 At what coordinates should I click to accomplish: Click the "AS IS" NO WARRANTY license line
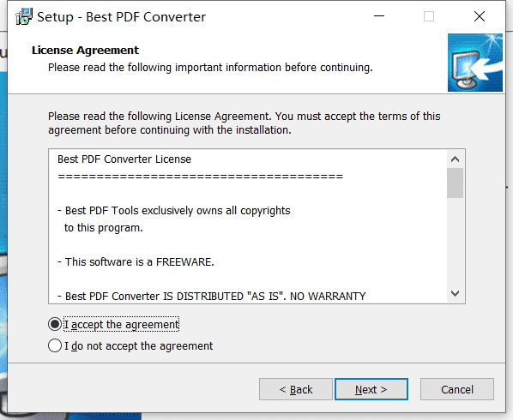211,296
